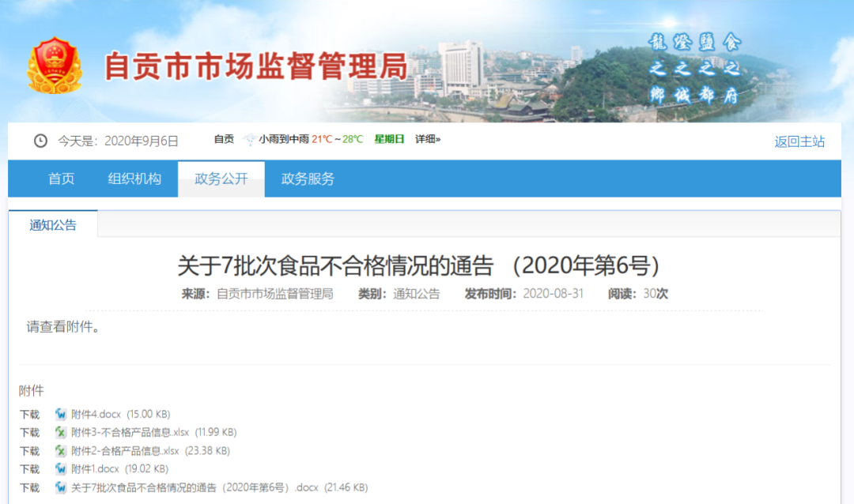
Task: Expand weather details via 详细» link
Action: tap(428, 139)
